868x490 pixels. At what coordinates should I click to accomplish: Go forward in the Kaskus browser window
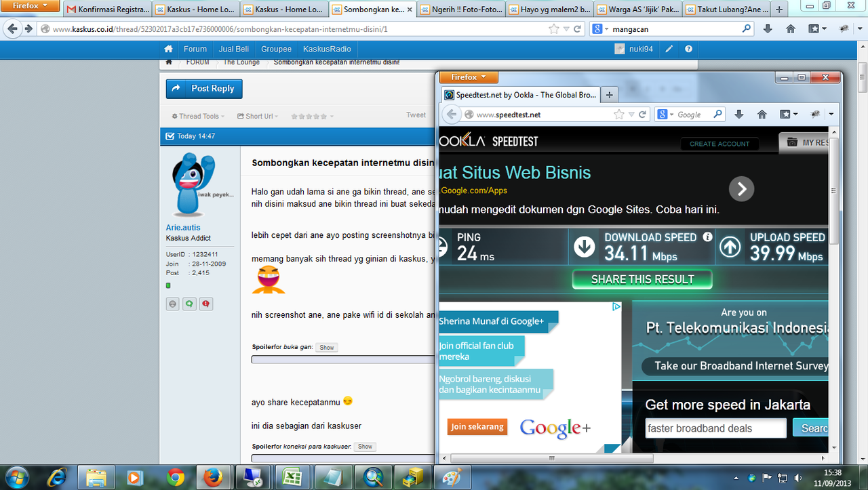(x=28, y=29)
